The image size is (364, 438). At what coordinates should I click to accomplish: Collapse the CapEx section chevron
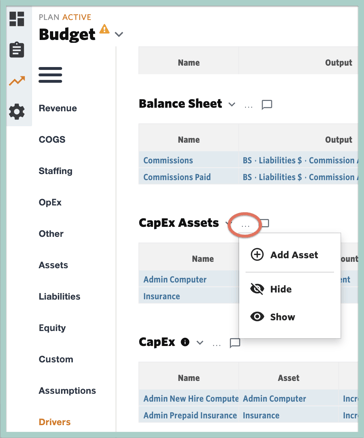click(200, 343)
